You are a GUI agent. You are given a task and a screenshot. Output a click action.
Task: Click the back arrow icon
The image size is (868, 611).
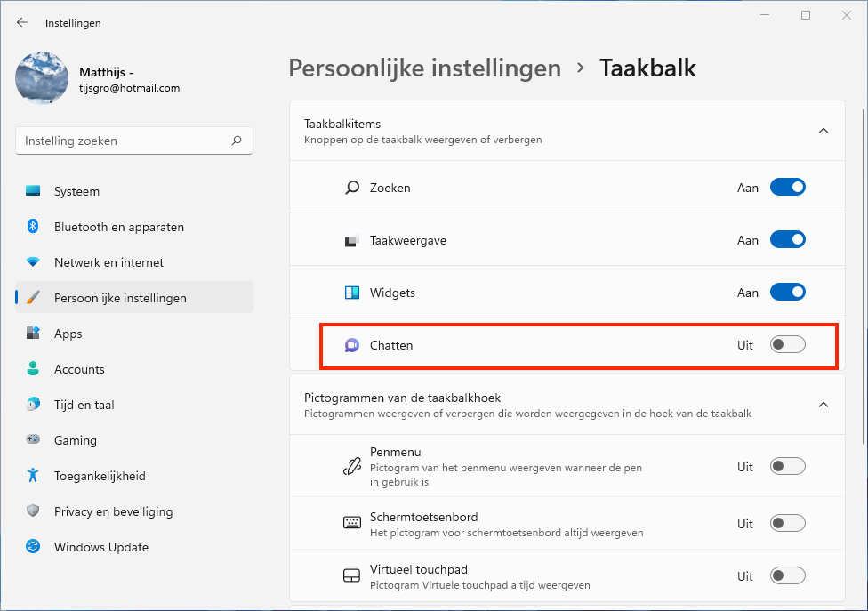tap(22, 22)
